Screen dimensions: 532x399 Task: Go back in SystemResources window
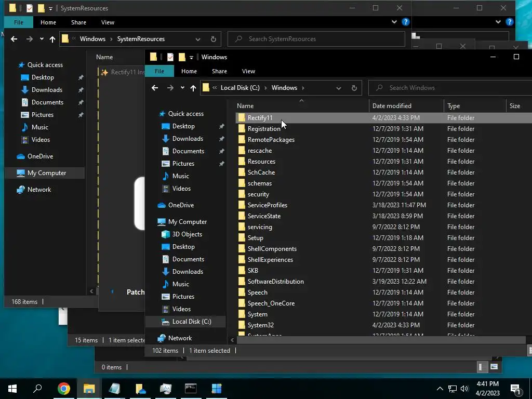tap(14, 39)
